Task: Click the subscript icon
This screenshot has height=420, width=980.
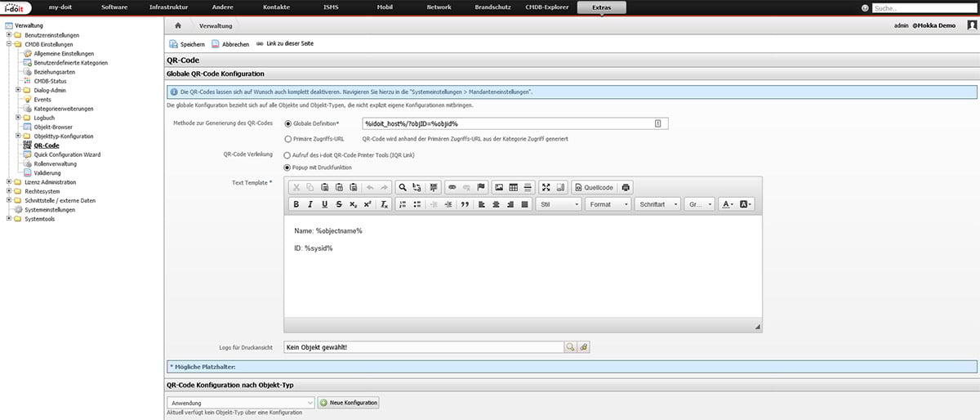Action: click(353, 204)
